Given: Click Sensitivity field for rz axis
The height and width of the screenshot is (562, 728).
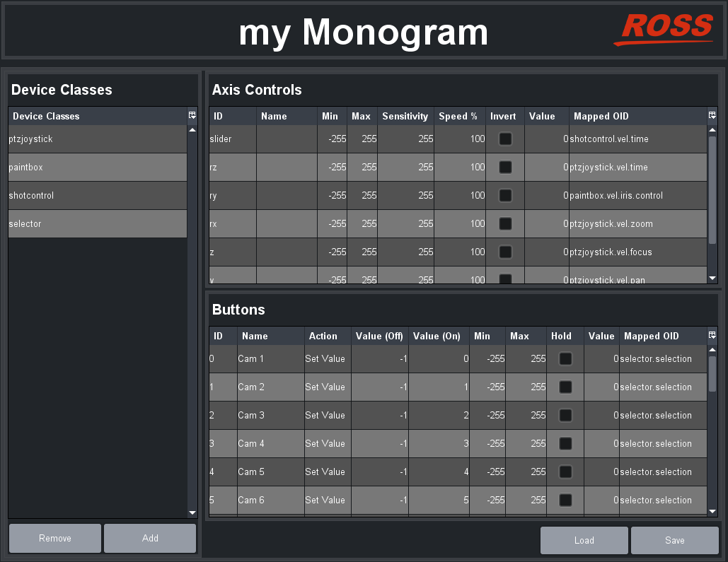Looking at the screenshot, I should 405,168.
